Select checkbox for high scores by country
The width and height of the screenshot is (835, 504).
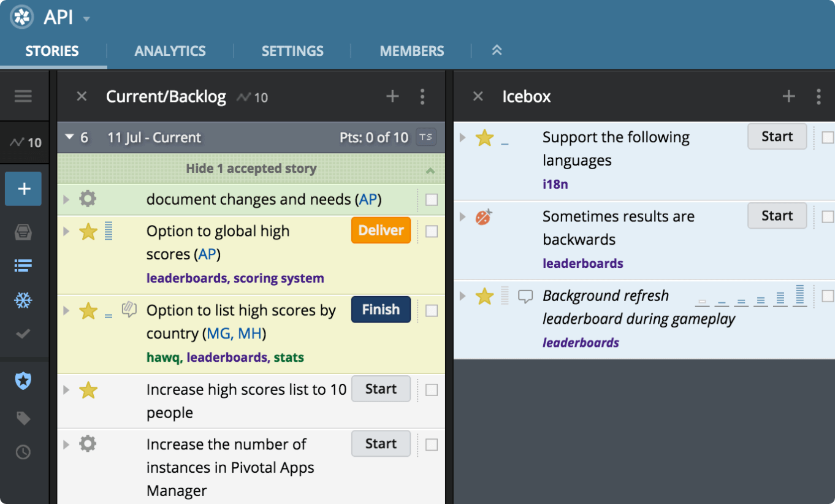(x=432, y=311)
